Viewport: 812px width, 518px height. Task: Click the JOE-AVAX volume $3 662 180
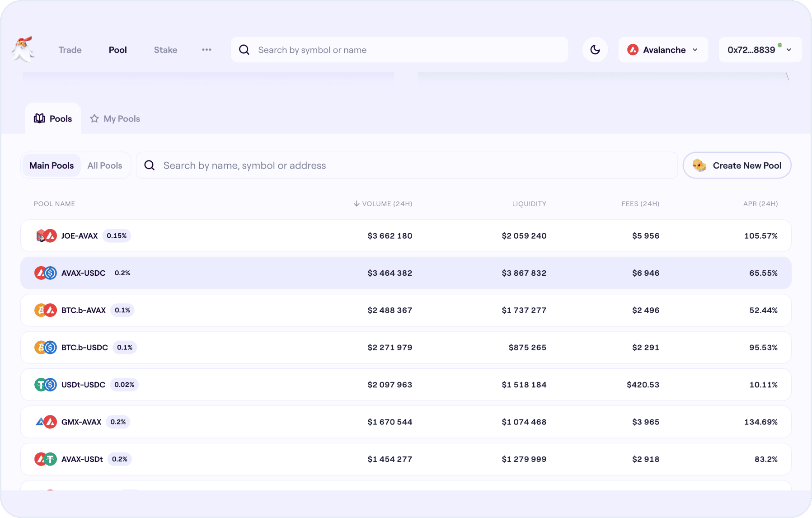[x=390, y=235]
